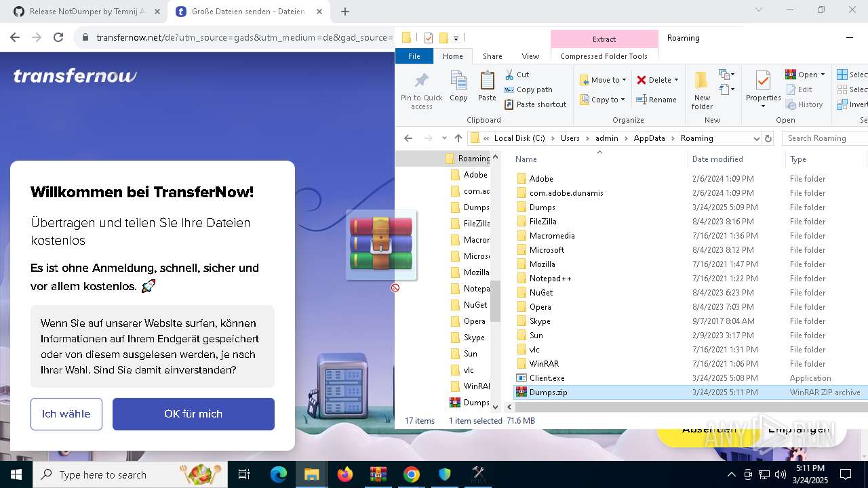Expand the Delete dropdown arrow
Screen dimensions: 868x488
click(676, 80)
